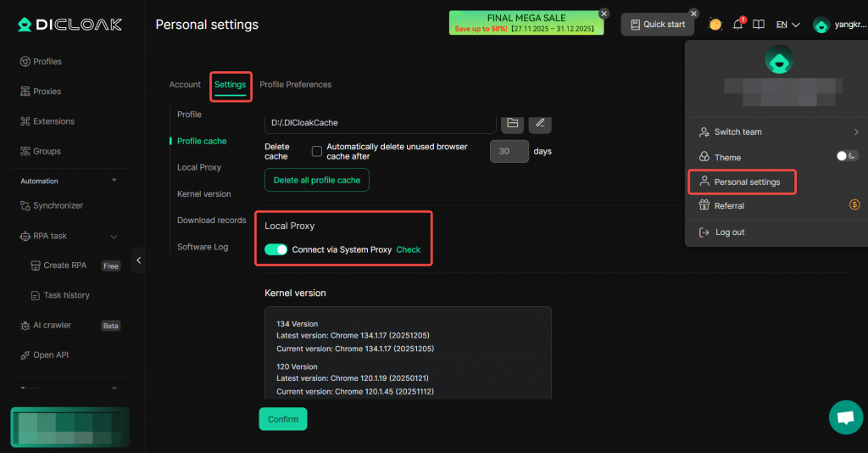The image size is (868, 453).
Task: Enable automatically delete unused browser cache checkbox
Action: [x=317, y=152]
